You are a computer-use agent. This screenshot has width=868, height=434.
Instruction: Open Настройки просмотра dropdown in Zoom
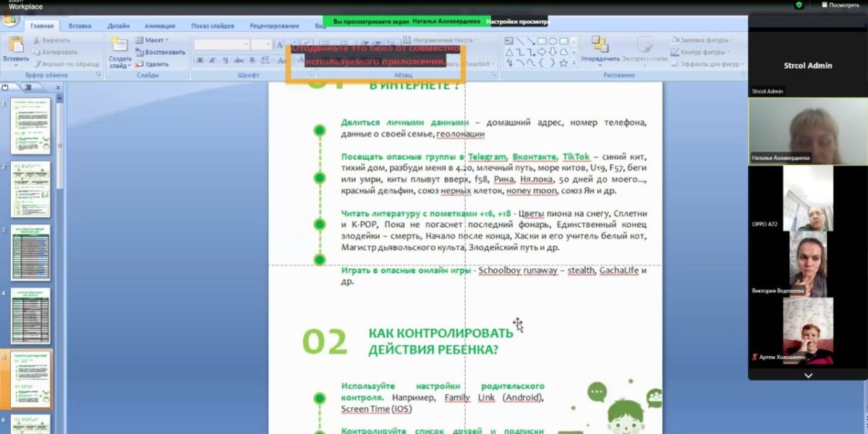click(x=518, y=22)
